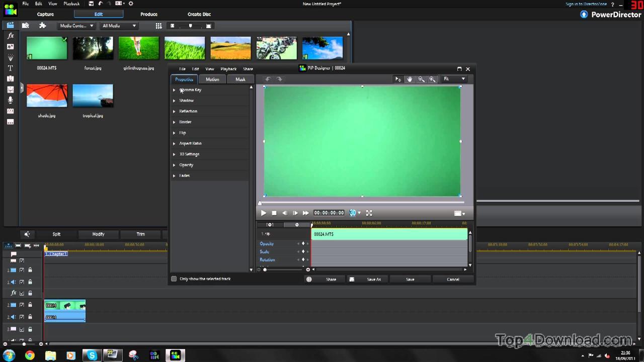Click the Save As button
Viewport: 644px width, 362px height.
(x=374, y=280)
